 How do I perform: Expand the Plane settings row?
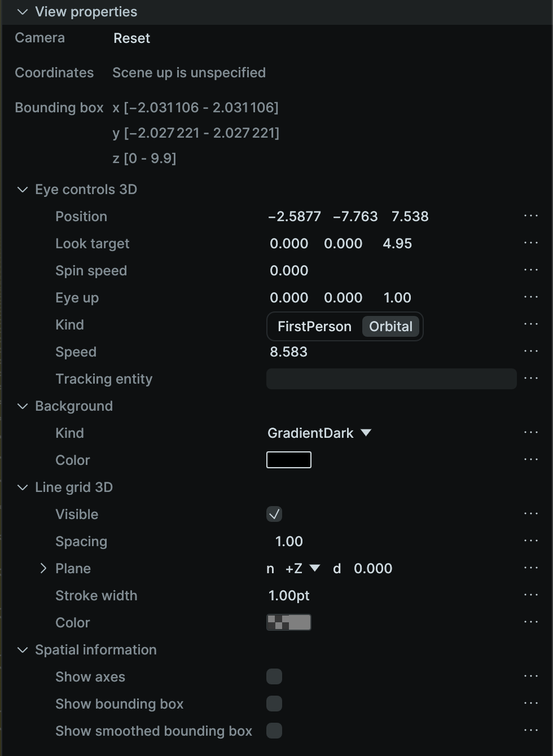click(x=43, y=568)
